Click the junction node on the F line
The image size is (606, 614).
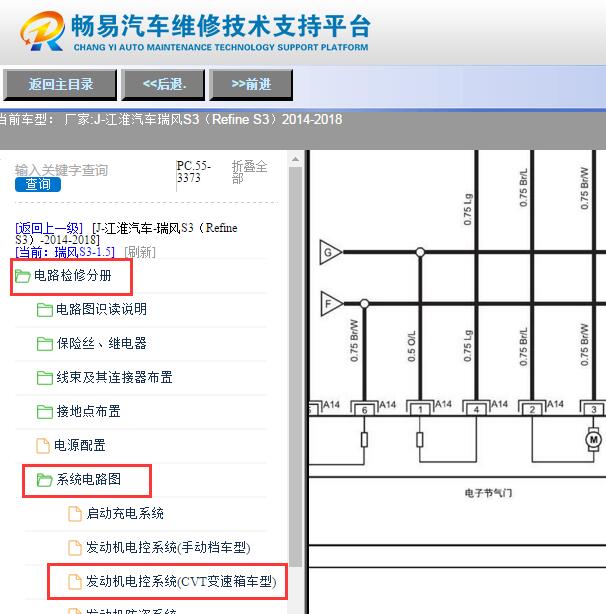(x=364, y=303)
